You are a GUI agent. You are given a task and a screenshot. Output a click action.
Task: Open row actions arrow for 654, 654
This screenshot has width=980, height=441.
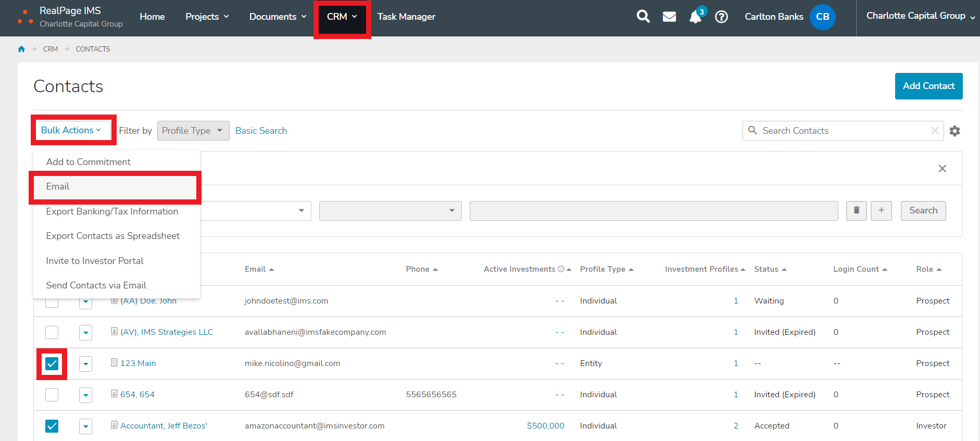pos(85,395)
